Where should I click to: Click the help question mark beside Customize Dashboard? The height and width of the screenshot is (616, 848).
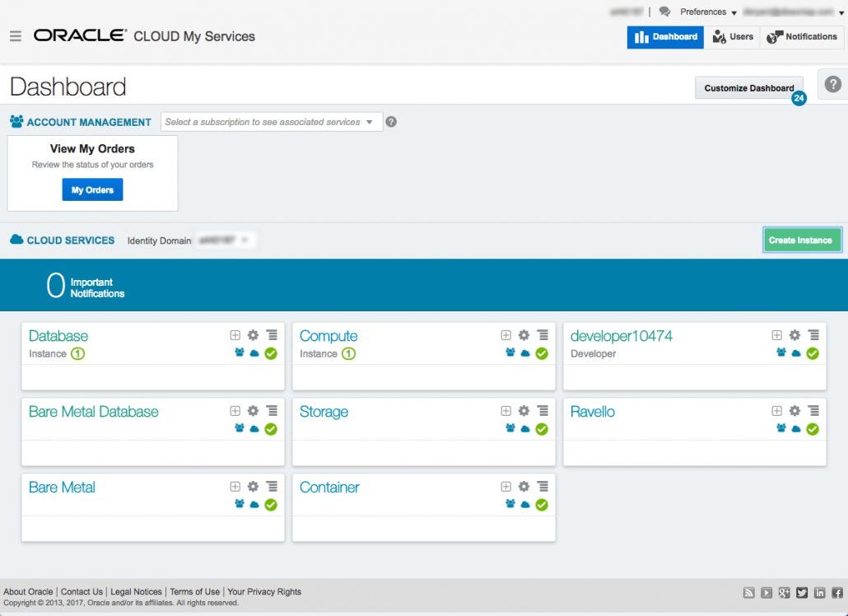[833, 84]
